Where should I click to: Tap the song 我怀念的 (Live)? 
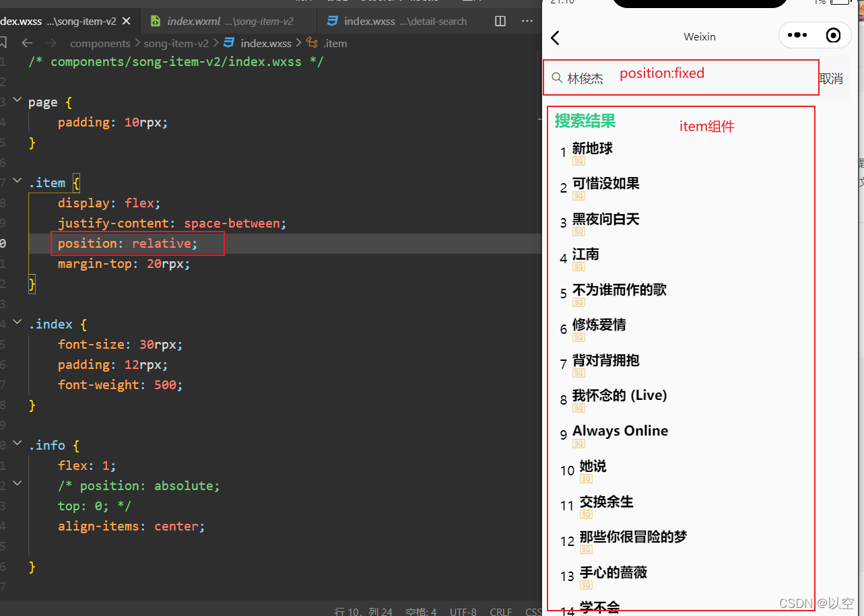click(620, 395)
